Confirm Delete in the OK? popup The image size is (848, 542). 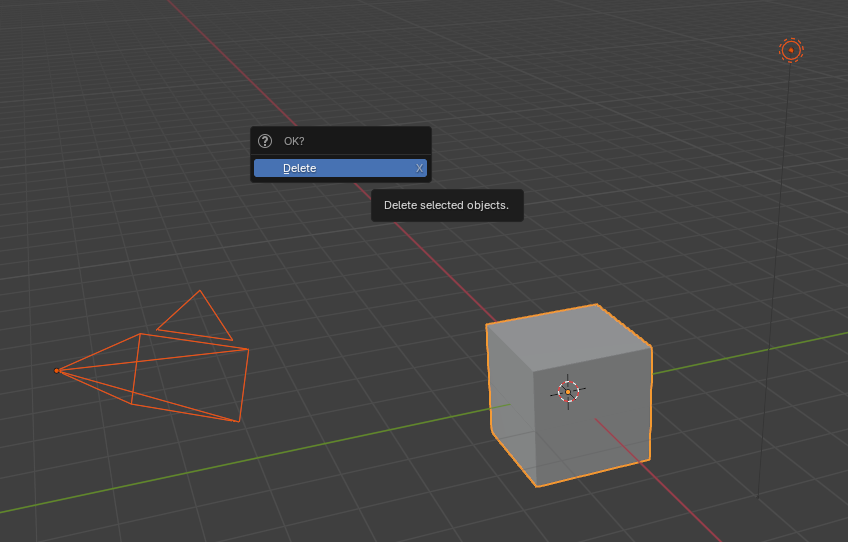coord(340,168)
